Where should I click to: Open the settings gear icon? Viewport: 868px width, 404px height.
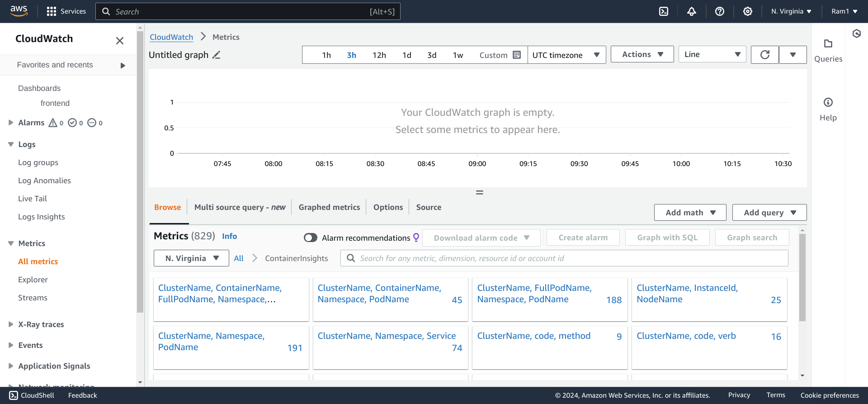tap(748, 11)
